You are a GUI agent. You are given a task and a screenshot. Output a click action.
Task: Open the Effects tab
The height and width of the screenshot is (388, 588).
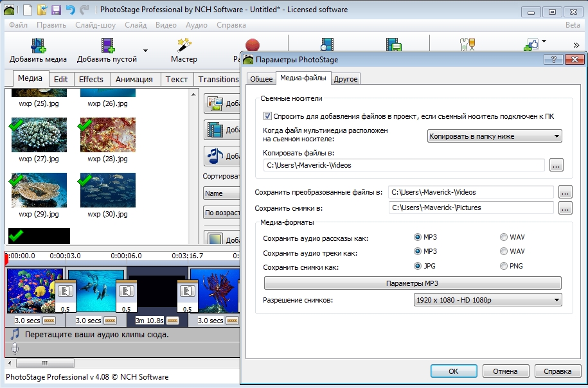coord(91,79)
